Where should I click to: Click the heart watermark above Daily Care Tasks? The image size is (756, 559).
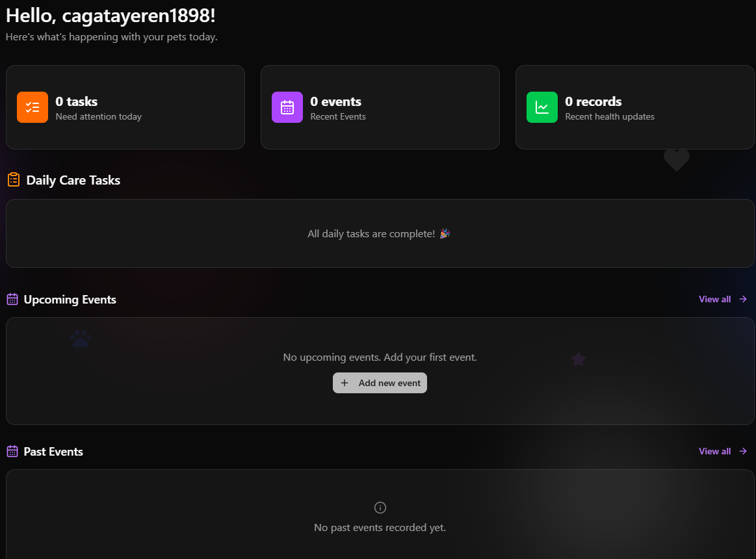point(676,160)
